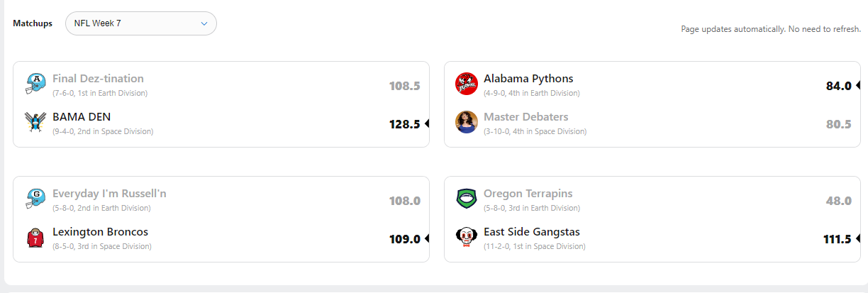868x293 pixels.
Task: Click the dropdown chevron arrow for week selection
Action: [x=204, y=23]
